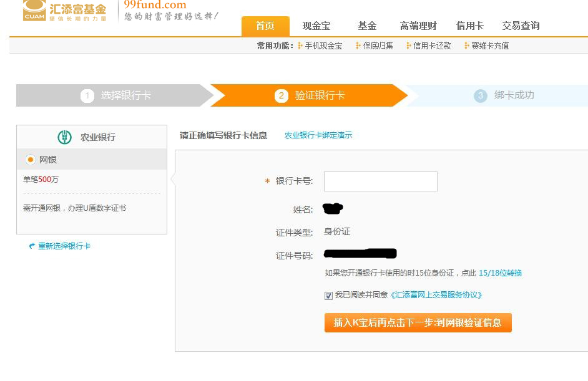This screenshot has width=588, height=381.
Task: Open the 汇添富网上交易服务协议 link
Action: (436, 295)
